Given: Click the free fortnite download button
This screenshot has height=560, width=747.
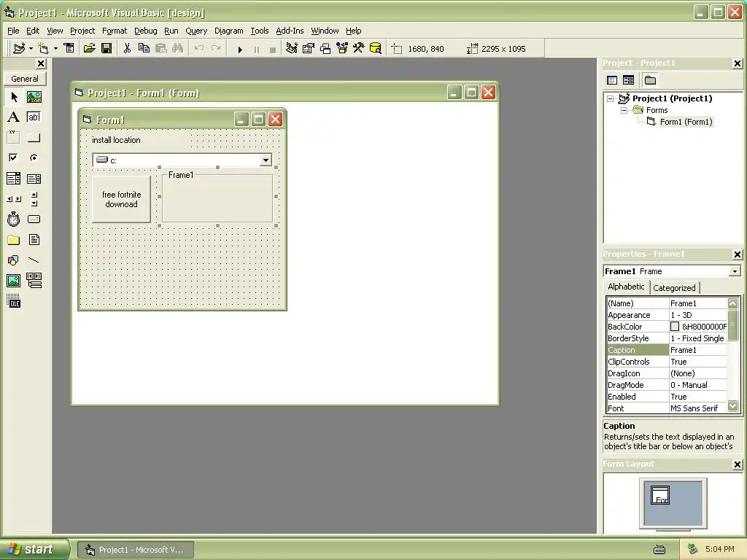Looking at the screenshot, I should click(122, 199).
